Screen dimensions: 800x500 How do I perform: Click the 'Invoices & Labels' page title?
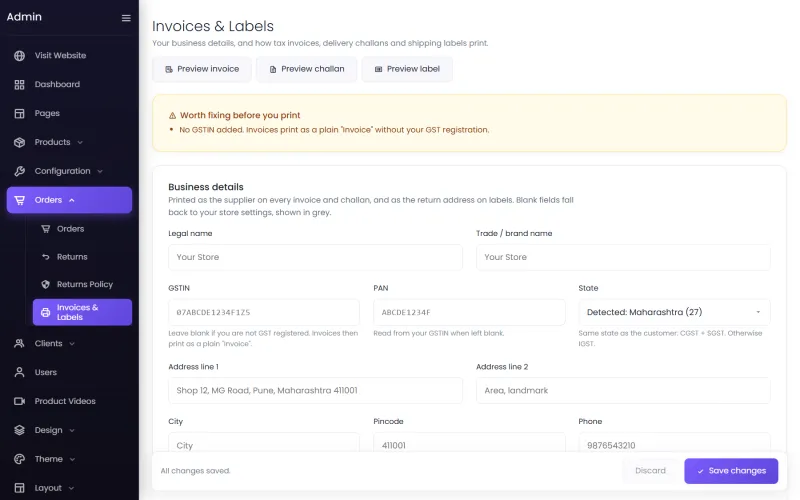click(213, 26)
